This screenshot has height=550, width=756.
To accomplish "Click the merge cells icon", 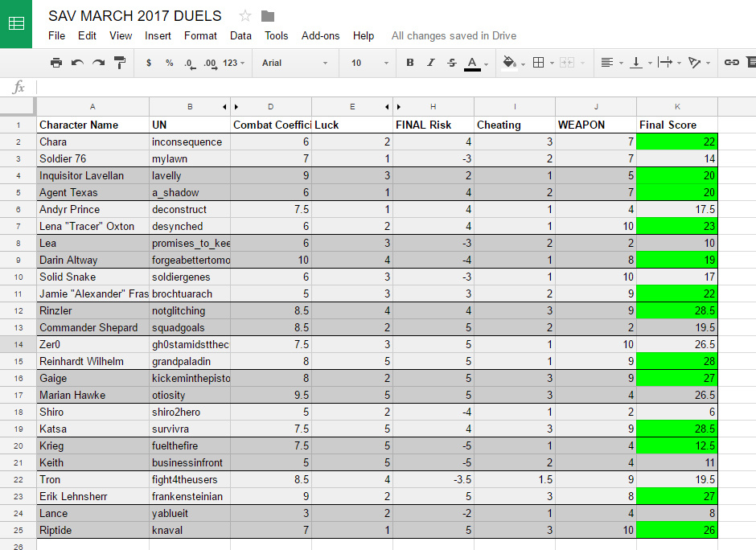I will [567, 63].
